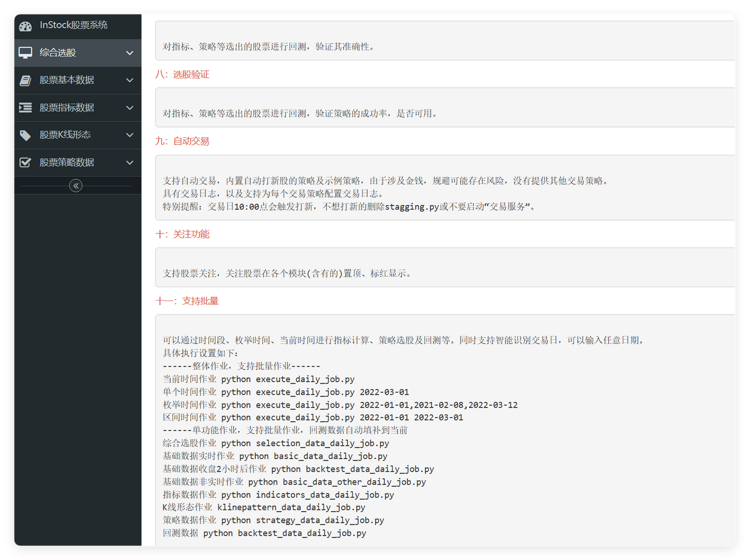The image size is (749, 560).
Task: Click the heading 十：关注功能
Action: [x=182, y=235]
